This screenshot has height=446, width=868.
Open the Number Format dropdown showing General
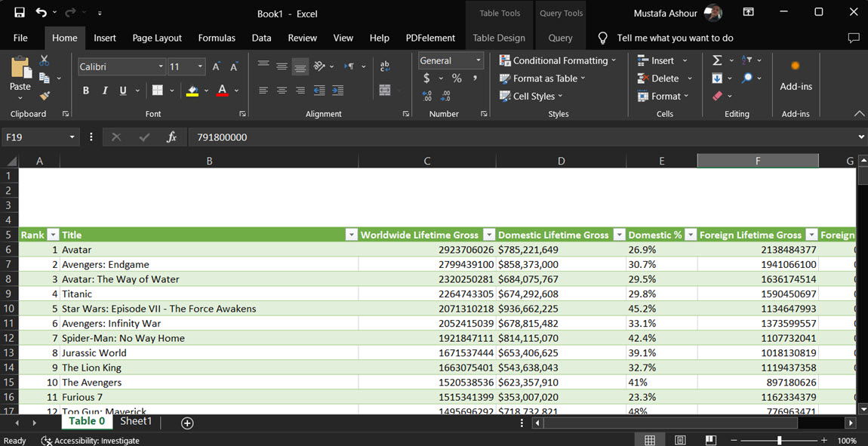pyautogui.click(x=479, y=60)
